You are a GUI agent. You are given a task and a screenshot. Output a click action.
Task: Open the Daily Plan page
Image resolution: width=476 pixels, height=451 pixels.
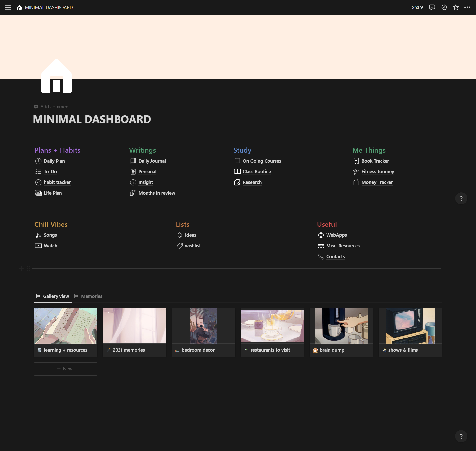[x=54, y=161]
